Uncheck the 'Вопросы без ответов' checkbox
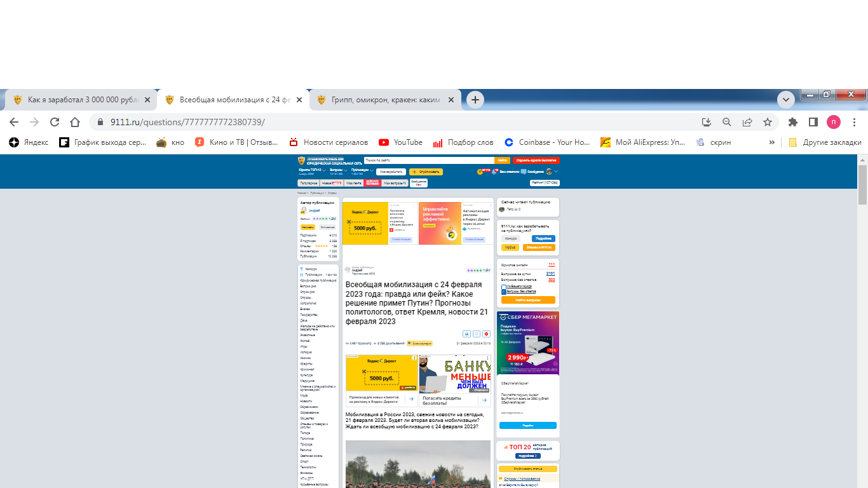 coord(504,292)
